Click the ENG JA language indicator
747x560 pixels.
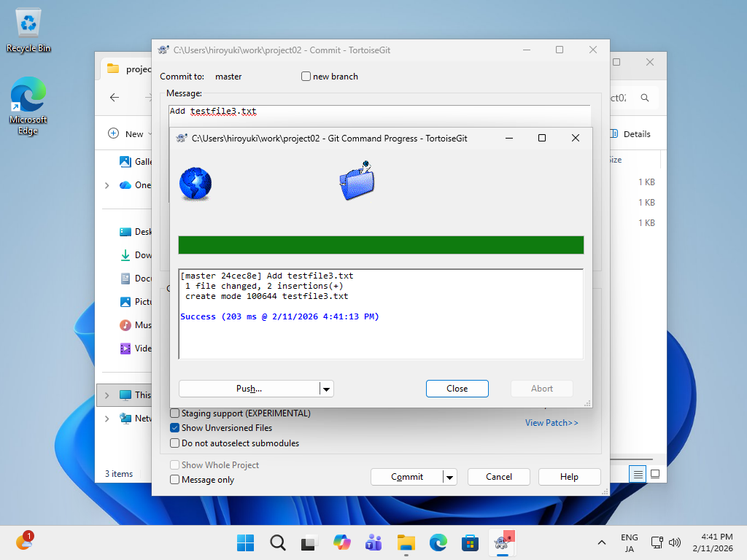pos(629,542)
